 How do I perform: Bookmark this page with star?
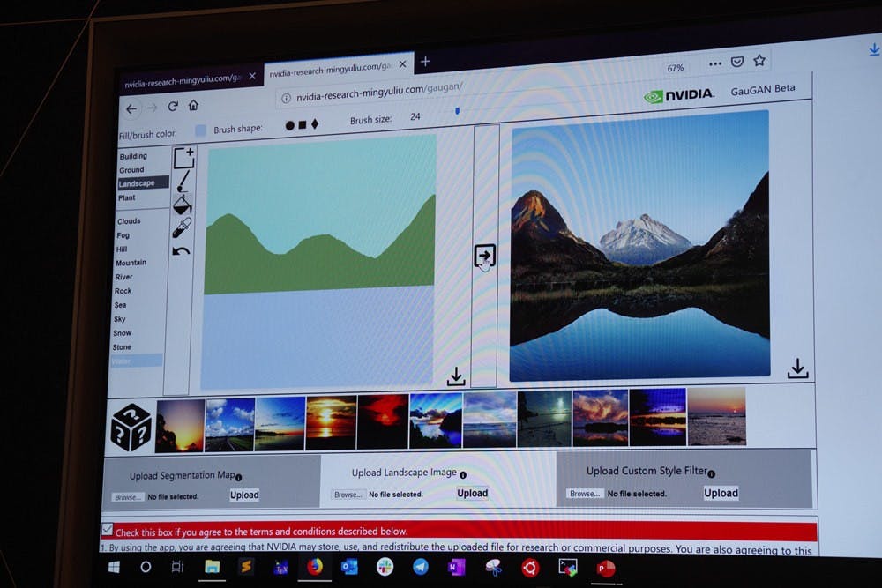click(759, 60)
